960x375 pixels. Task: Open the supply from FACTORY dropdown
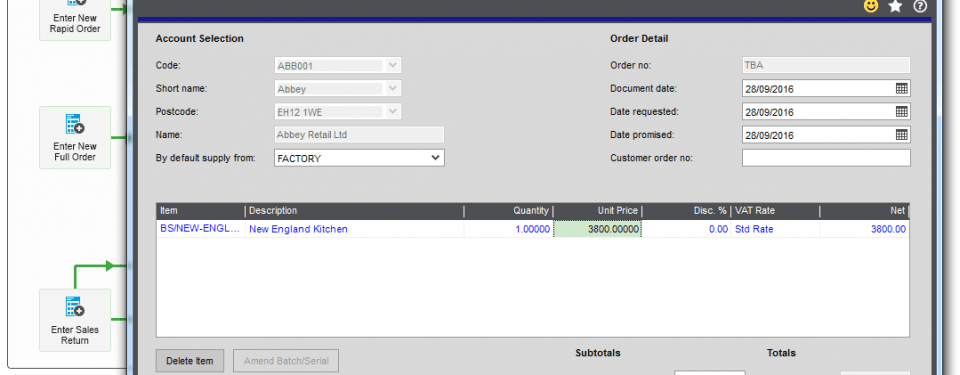click(x=435, y=158)
